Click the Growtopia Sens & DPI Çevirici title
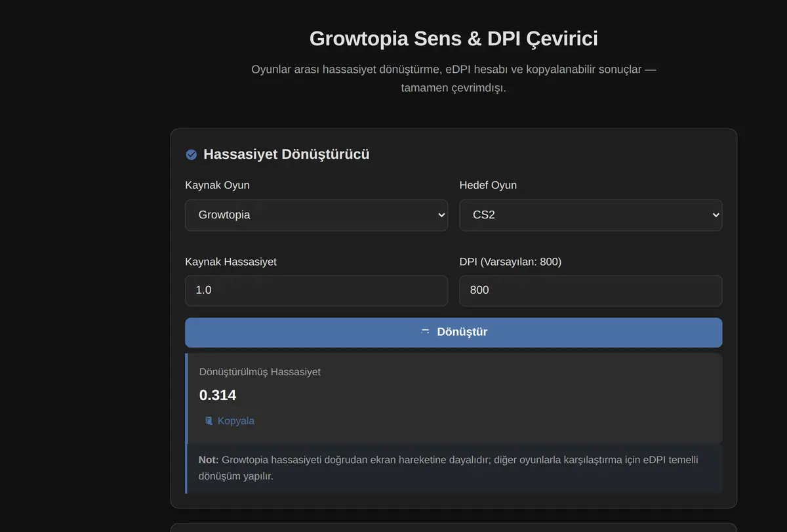Viewport: 787px width, 532px height. tap(453, 38)
